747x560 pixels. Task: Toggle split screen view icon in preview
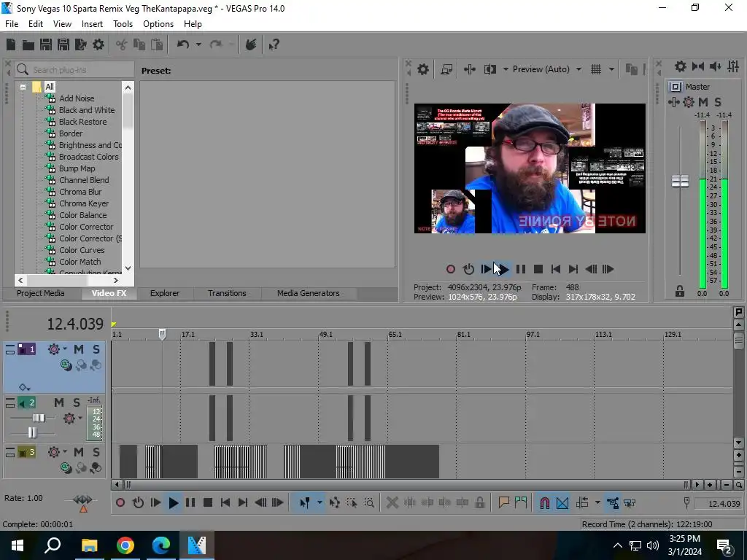click(x=489, y=69)
